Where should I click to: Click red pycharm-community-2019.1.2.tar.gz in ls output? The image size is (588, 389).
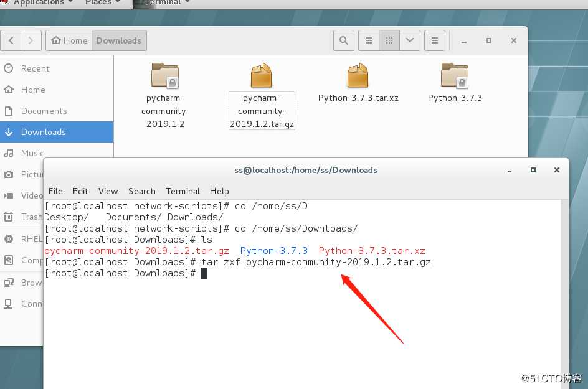136,251
